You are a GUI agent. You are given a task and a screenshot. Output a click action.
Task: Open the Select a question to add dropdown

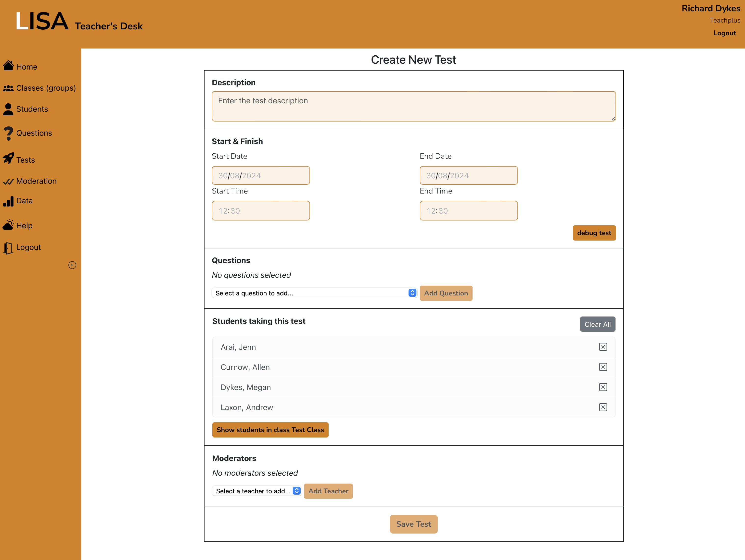click(314, 293)
